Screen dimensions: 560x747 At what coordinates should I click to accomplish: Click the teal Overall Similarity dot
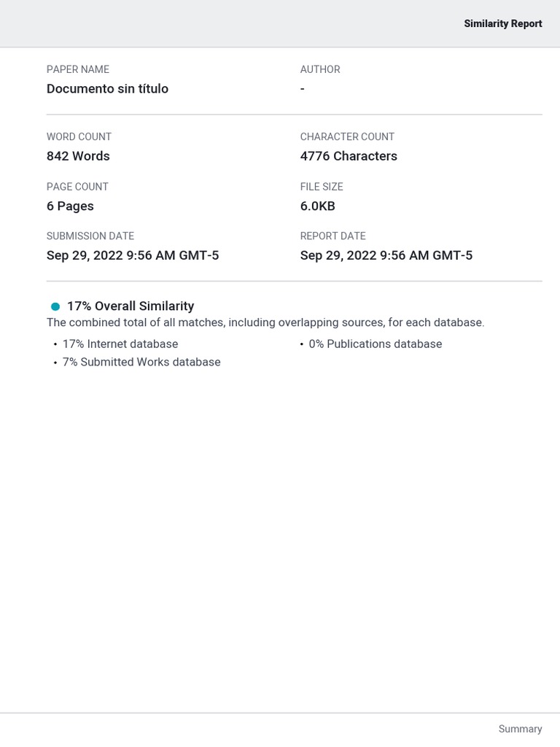coord(55,306)
